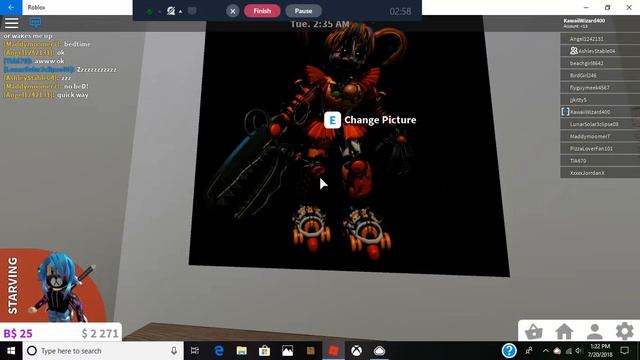Open the Action Center notifications icon
Image resolution: width=640 pixels, height=360 pixels.
(x=624, y=351)
